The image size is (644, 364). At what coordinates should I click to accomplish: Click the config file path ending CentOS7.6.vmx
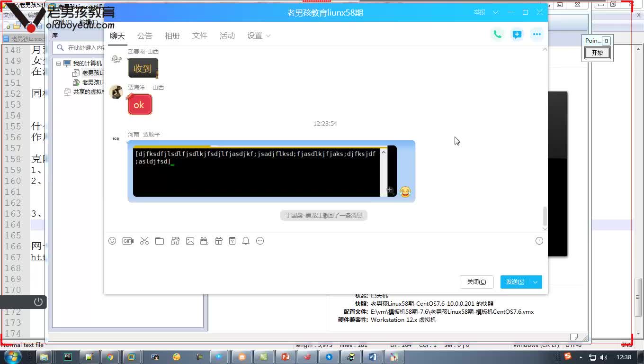[452, 312]
